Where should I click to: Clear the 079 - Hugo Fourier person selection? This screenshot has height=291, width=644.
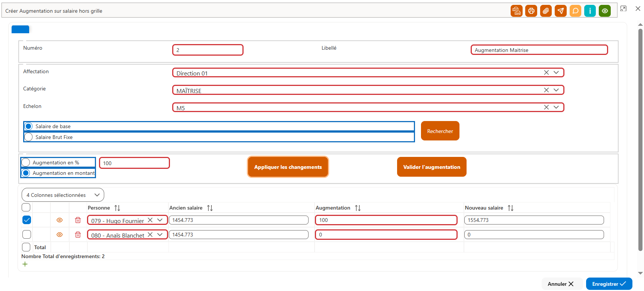point(150,220)
